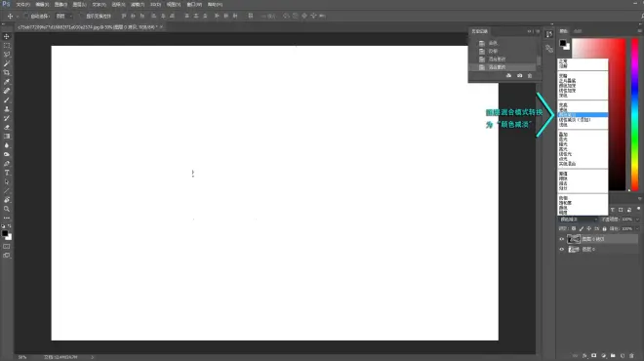Select the Eraser tool
This screenshot has height=361, width=644.
pyautogui.click(x=7, y=127)
